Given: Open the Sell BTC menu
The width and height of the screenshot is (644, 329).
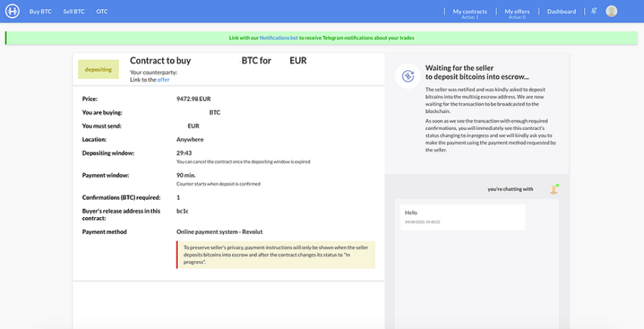Looking at the screenshot, I should coord(74,11).
